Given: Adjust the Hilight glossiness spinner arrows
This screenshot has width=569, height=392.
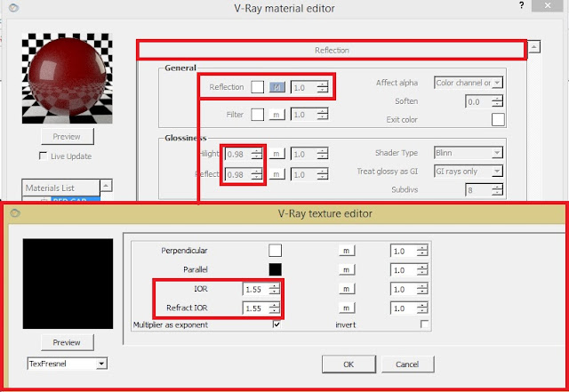Looking at the screenshot, I should point(257,155).
